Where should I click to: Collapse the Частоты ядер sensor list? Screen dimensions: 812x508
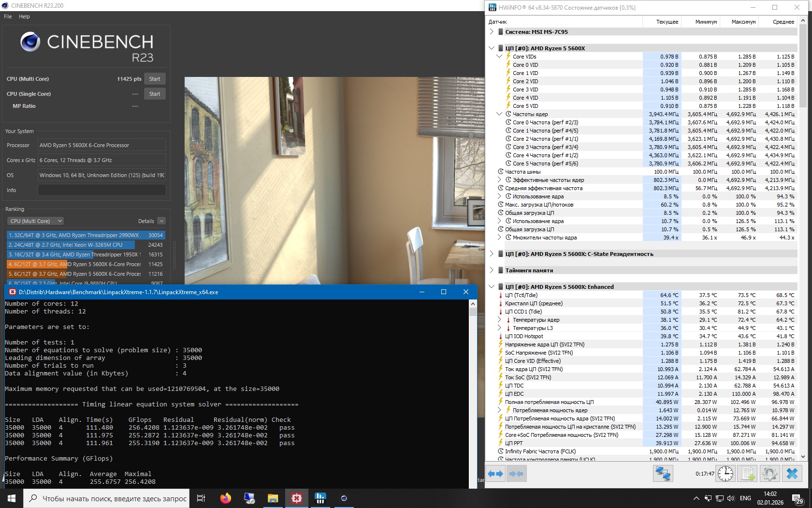click(x=499, y=114)
